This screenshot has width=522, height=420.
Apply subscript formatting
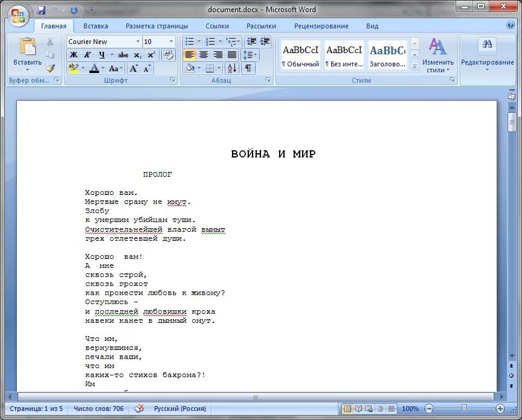138,55
